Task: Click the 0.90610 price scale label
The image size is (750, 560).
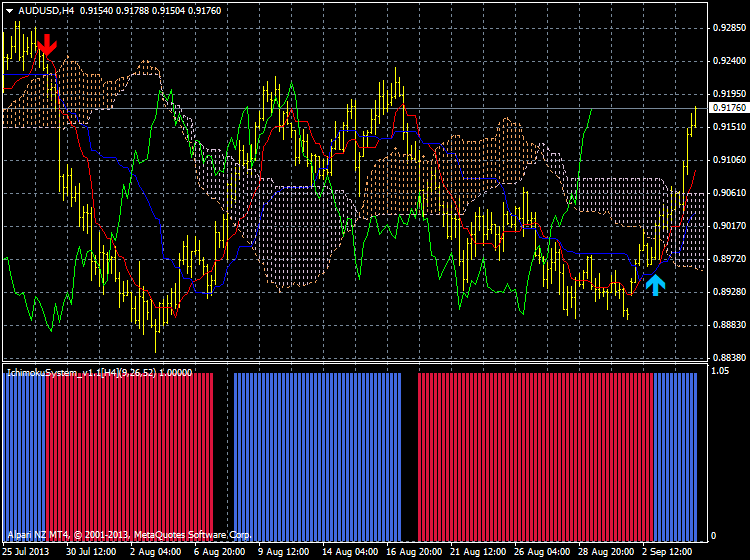Action: (x=729, y=193)
